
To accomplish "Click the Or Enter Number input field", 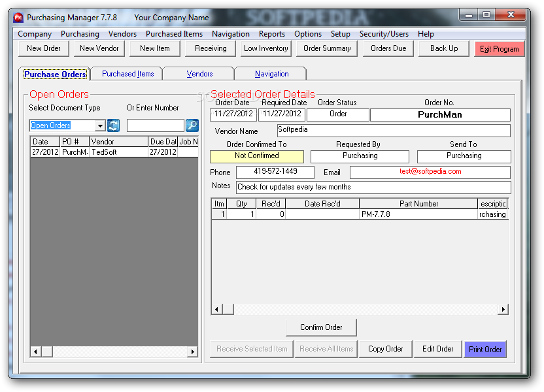I will click(156, 125).
